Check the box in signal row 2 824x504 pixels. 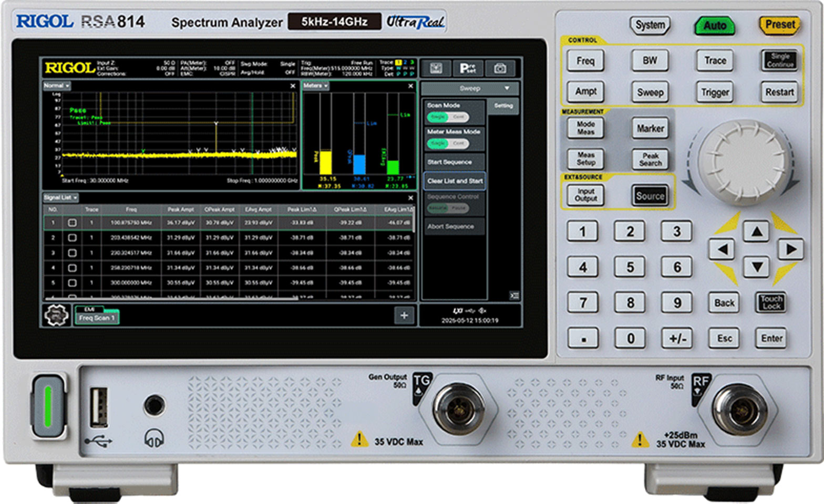pyautogui.click(x=72, y=238)
